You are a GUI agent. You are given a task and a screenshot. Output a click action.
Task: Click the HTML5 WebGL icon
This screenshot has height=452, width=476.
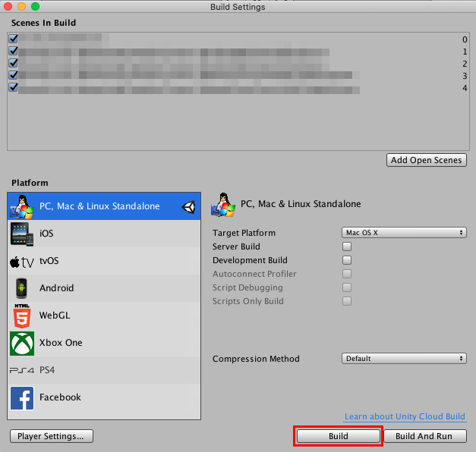[x=22, y=315]
